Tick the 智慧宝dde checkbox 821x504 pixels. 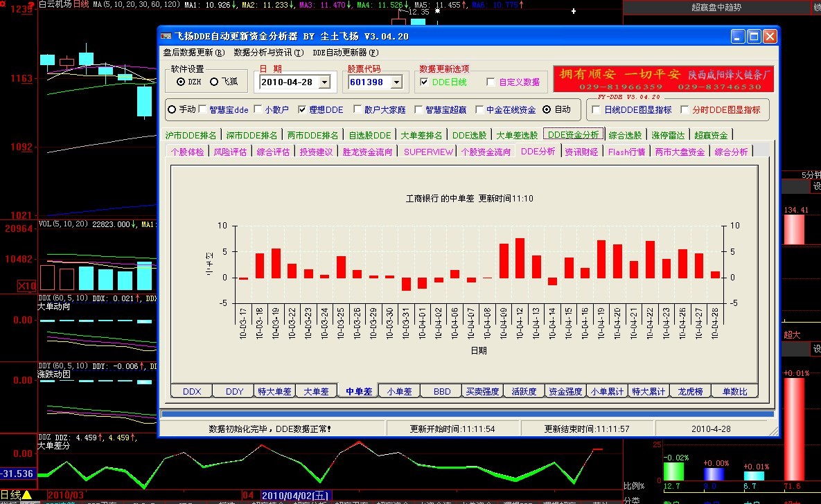[202, 109]
